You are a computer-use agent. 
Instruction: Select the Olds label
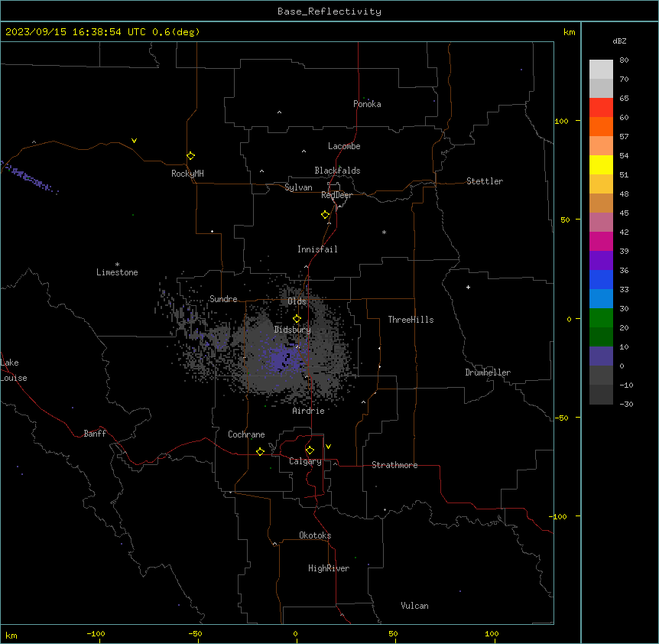click(297, 301)
